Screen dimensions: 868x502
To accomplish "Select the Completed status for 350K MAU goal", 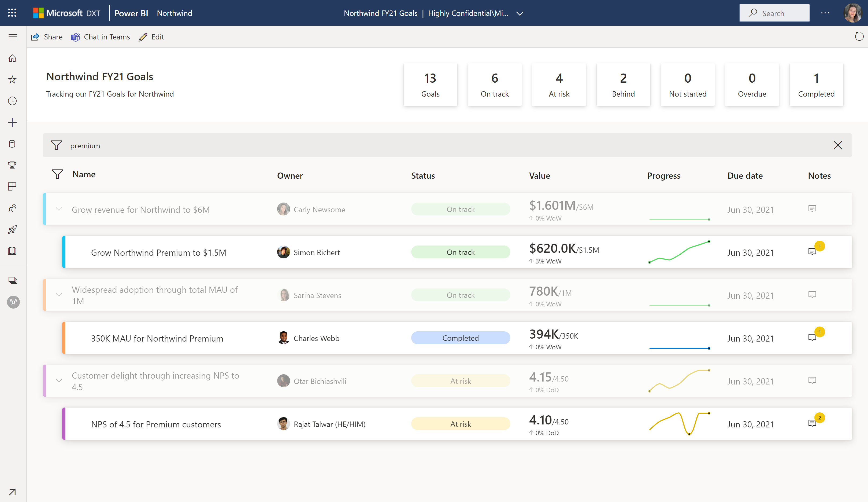I will pos(460,338).
